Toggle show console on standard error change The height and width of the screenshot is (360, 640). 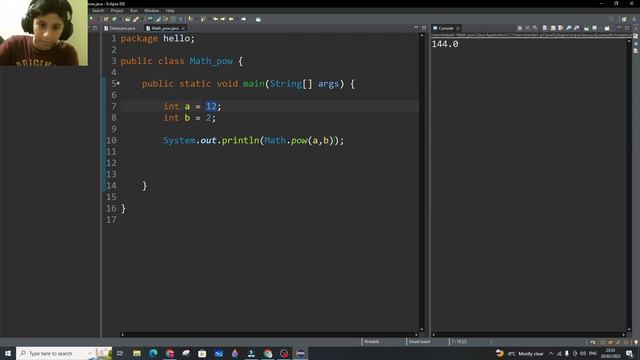pyautogui.click(x=577, y=28)
